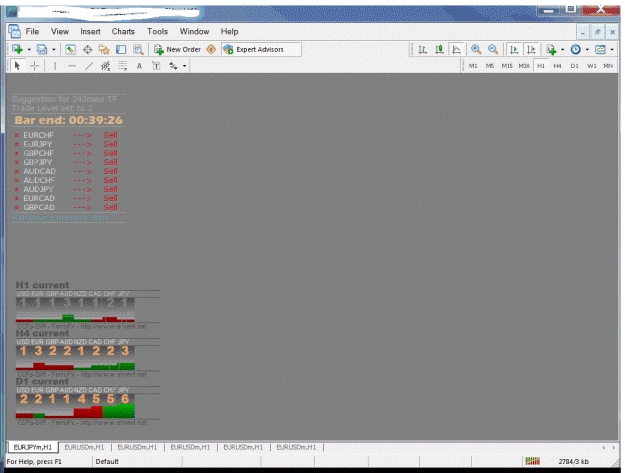Switch chart to candlesticks mode
Image resolution: width=625 pixels, height=473 pixels.
coord(439,49)
